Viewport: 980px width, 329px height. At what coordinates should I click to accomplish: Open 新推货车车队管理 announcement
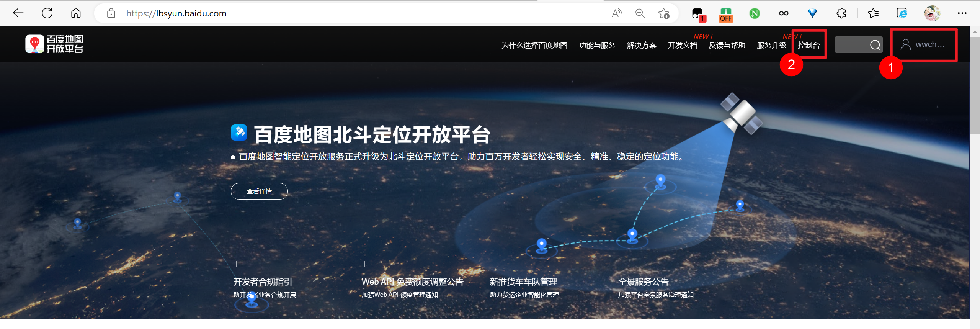click(523, 282)
